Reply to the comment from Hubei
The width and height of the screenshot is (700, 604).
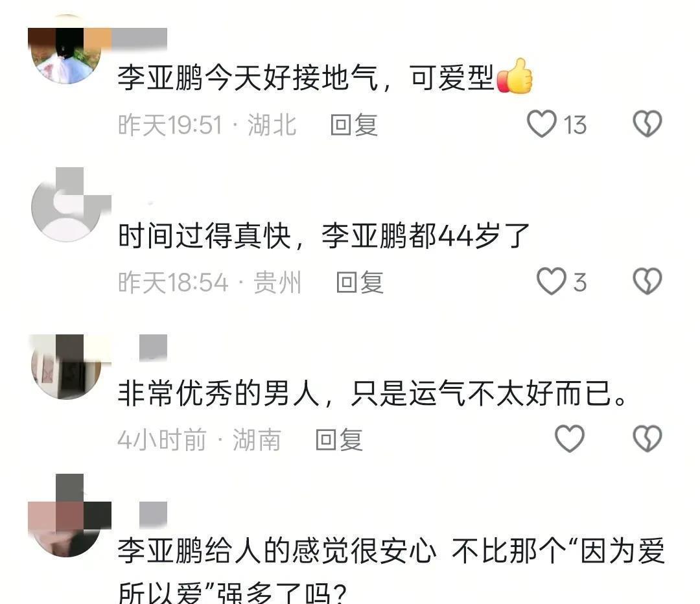354,124
